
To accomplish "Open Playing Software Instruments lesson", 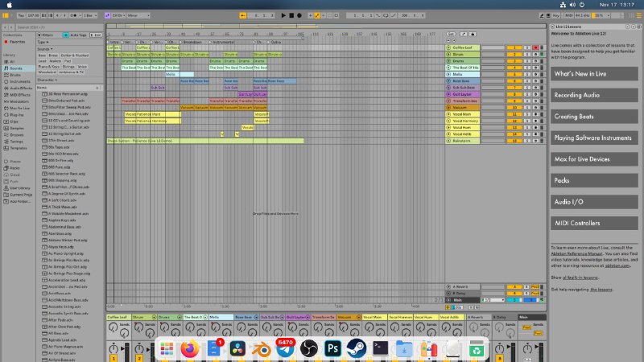I will coord(594,138).
